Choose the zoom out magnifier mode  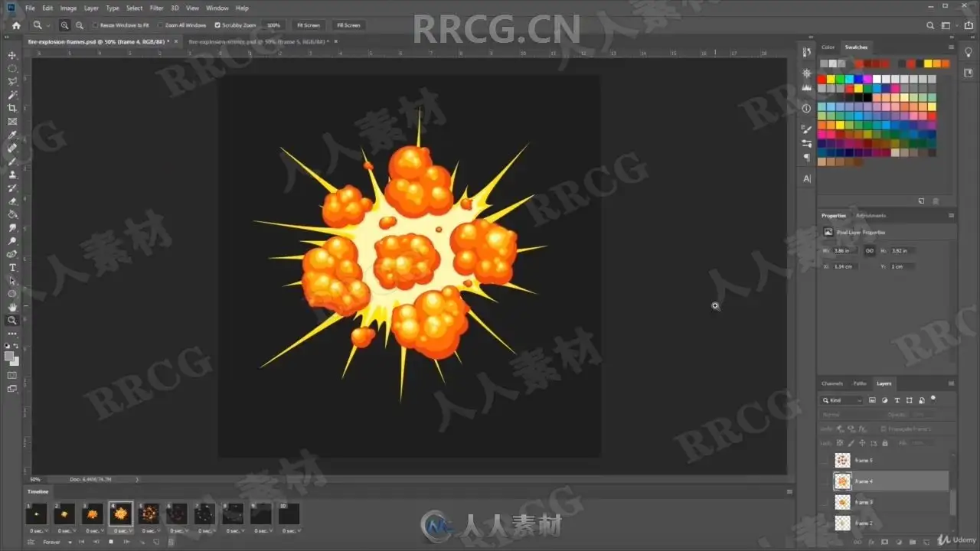point(79,25)
